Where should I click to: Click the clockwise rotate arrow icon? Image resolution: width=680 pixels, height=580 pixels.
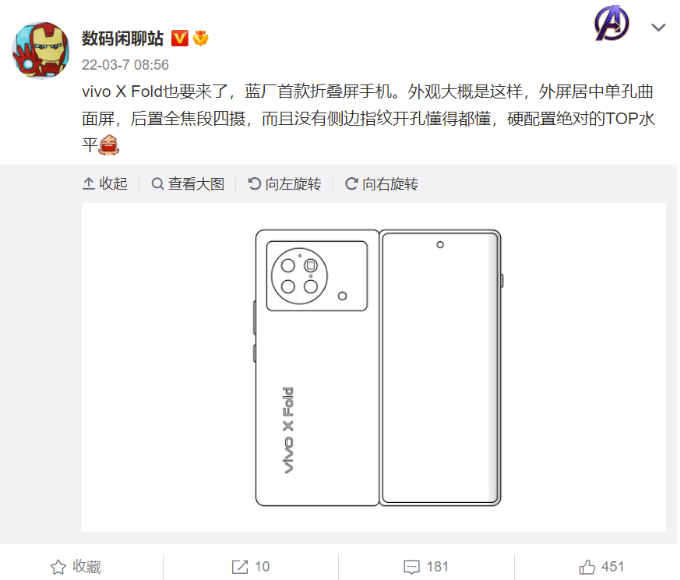click(351, 184)
